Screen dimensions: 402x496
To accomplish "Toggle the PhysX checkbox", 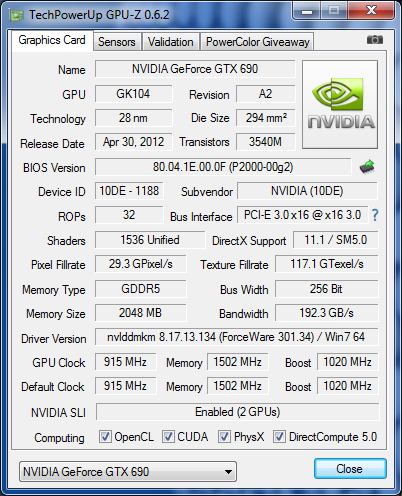I will pyautogui.click(x=224, y=436).
